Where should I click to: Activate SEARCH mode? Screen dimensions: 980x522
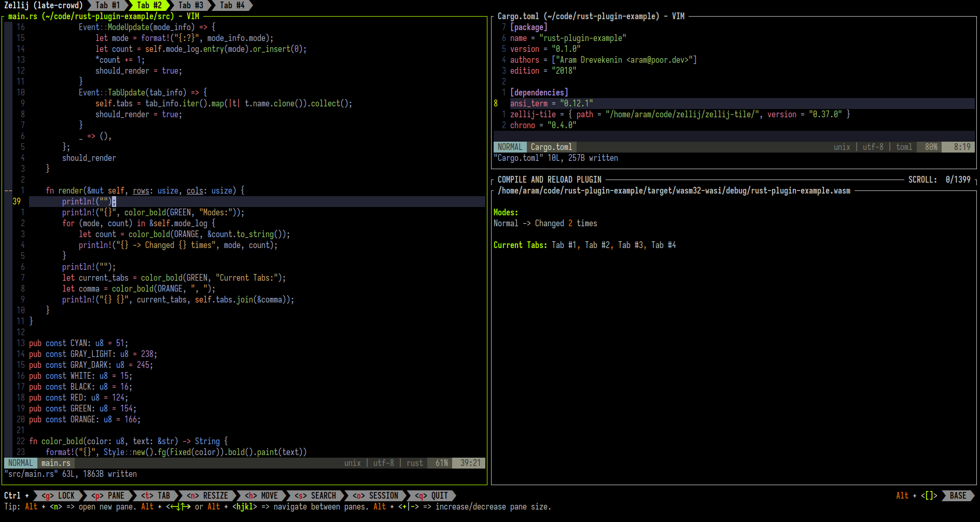(x=315, y=496)
